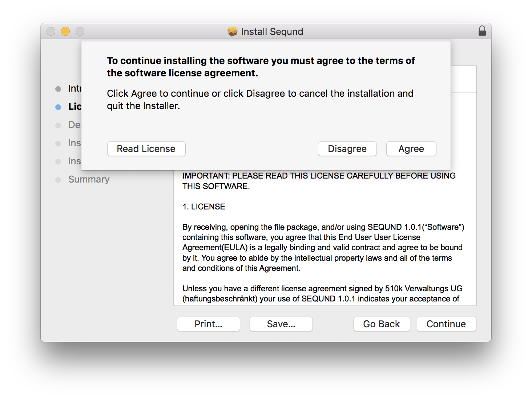Click the paragraph starting "Unless you have a different"
Screen dimensions: 532x400
[323, 293]
